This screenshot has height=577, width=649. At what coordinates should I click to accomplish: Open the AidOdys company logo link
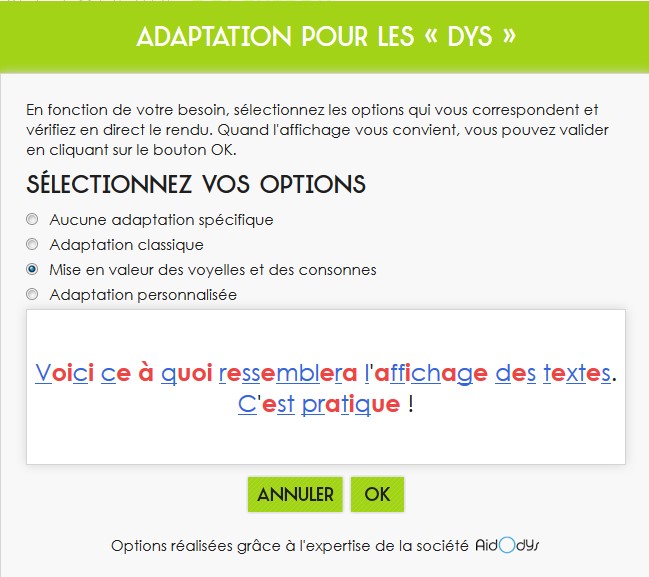[507, 545]
